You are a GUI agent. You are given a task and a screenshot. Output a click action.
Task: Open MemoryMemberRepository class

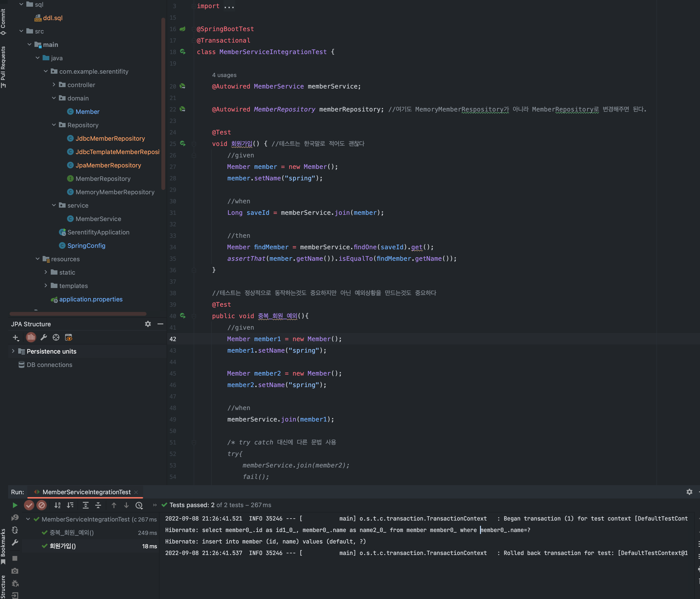pyautogui.click(x=115, y=192)
